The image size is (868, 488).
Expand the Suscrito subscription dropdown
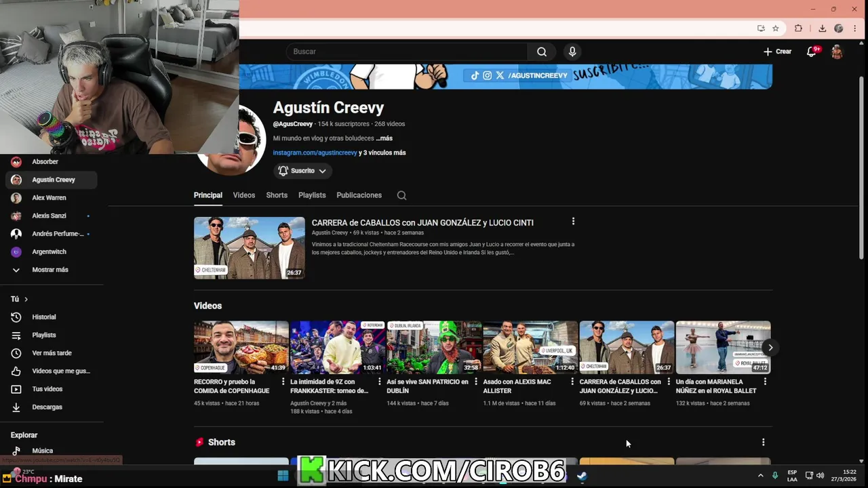pyautogui.click(x=302, y=171)
